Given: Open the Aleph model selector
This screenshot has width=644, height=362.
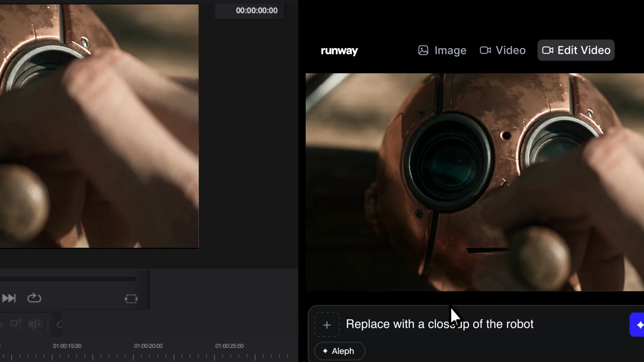Looking at the screenshot, I should pyautogui.click(x=339, y=351).
